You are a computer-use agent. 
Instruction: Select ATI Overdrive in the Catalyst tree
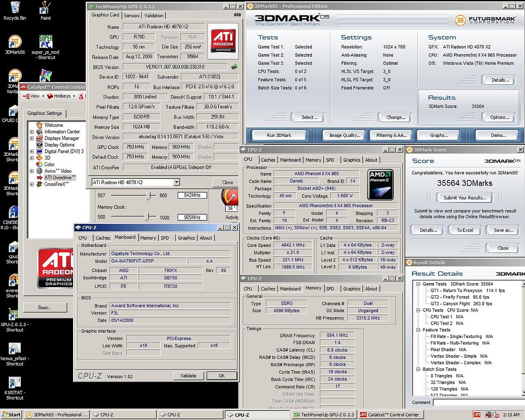pos(60,178)
